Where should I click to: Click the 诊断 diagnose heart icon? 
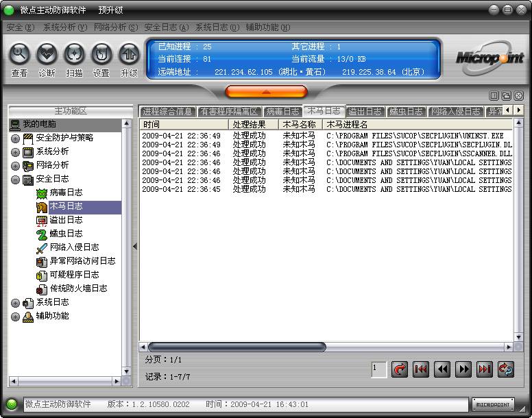click(47, 54)
